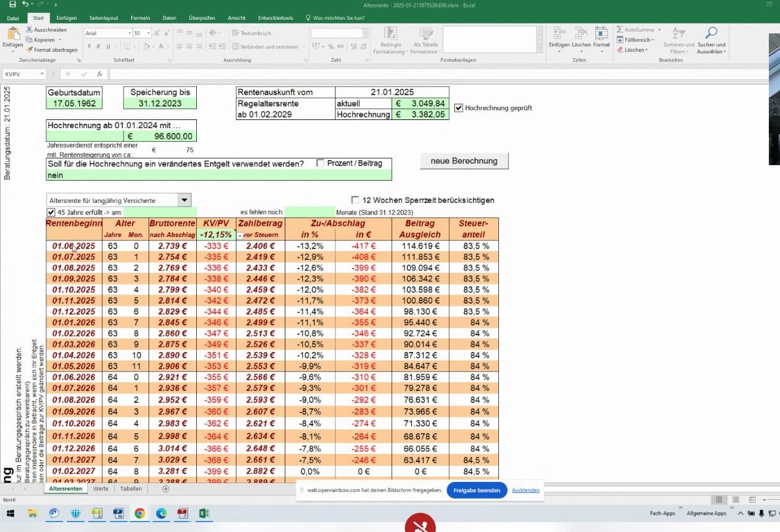Open the font size dropdown
780x532 pixels.
click(x=147, y=33)
